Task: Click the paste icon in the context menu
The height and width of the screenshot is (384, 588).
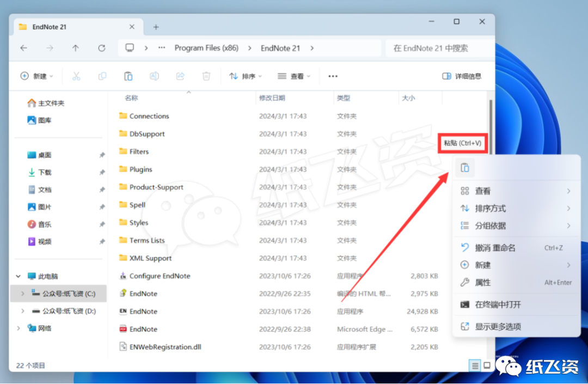Action: pos(464,168)
